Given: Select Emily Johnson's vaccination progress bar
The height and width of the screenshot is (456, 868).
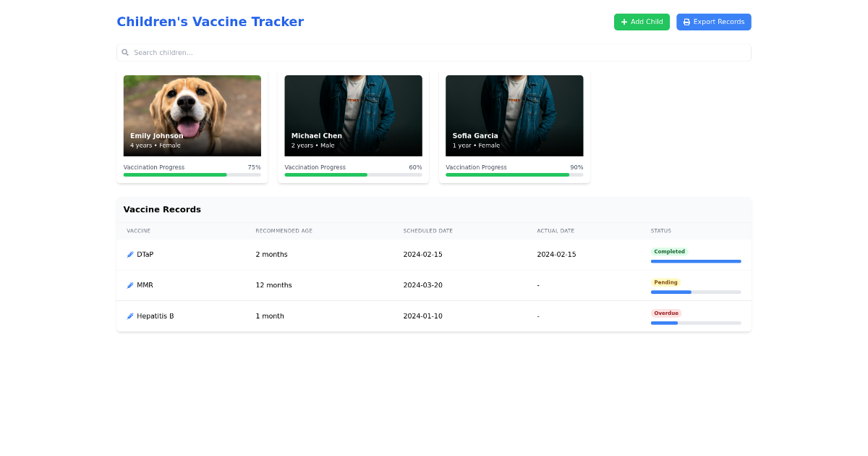Looking at the screenshot, I should 192,174.
